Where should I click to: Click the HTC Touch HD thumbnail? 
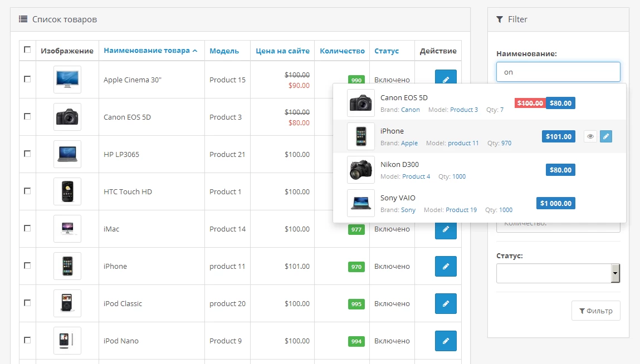pyautogui.click(x=67, y=191)
